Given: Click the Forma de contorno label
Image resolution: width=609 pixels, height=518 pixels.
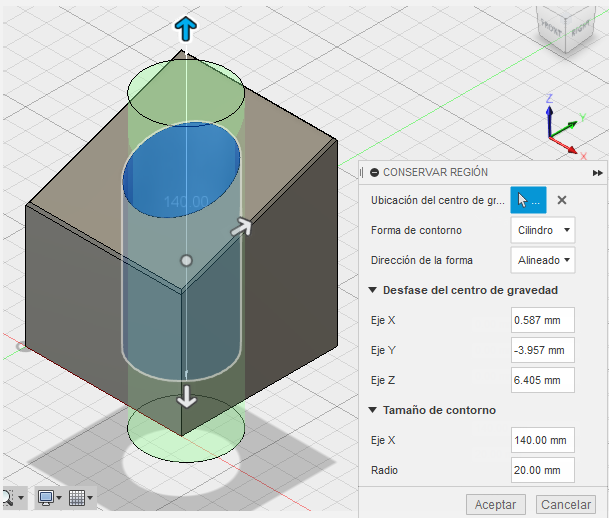Looking at the screenshot, I should [416, 230].
